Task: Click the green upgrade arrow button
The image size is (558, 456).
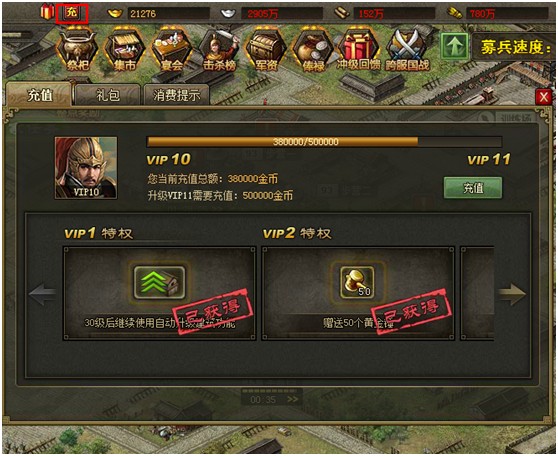Action: 454,47
